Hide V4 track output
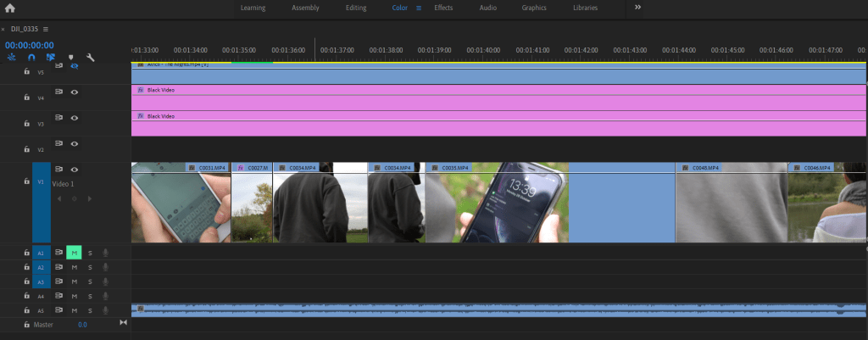 tap(75, 92)
